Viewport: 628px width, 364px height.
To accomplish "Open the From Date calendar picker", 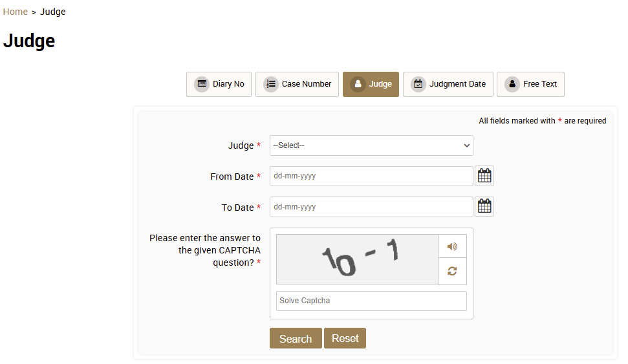I will click(x=484, y=176).
